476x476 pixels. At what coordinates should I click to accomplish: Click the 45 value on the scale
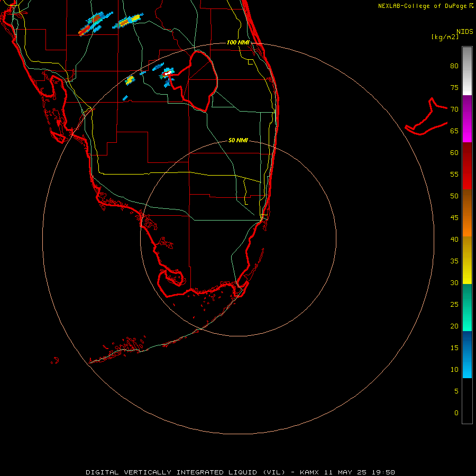[x=454, y=218]
